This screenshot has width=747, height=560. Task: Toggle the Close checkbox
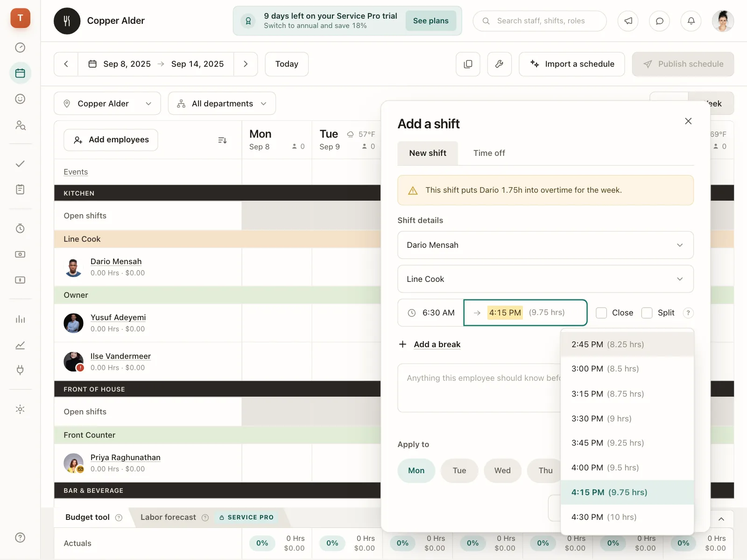601,313
